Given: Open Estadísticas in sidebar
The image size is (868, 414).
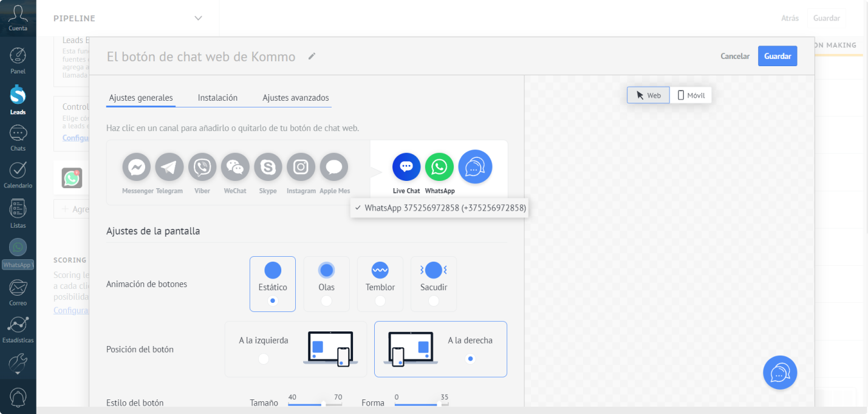Looking at the screenshot, I should [18, 330].
